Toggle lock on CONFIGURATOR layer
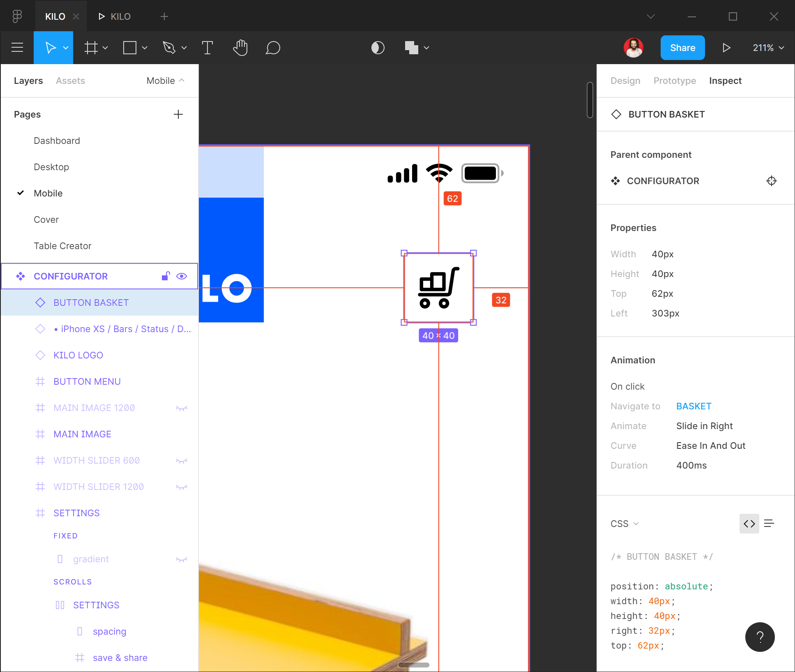This screenshot has width=795, height=672. pyautogui.click(x=166, y=276)
